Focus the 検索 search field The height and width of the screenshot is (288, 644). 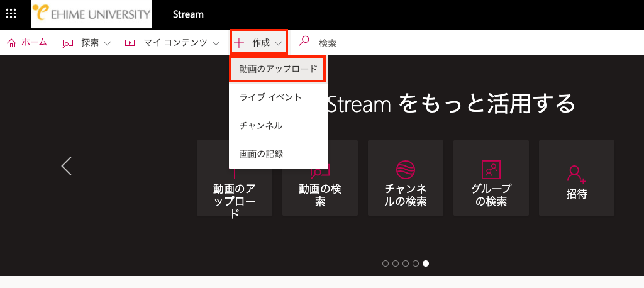(x=328, y=43)
